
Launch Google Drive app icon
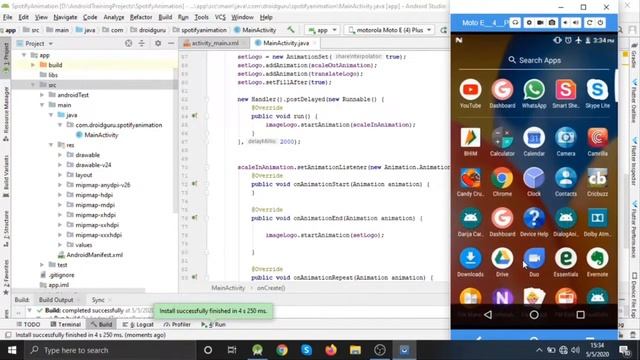pyautogui.click(x=502, y=258)
